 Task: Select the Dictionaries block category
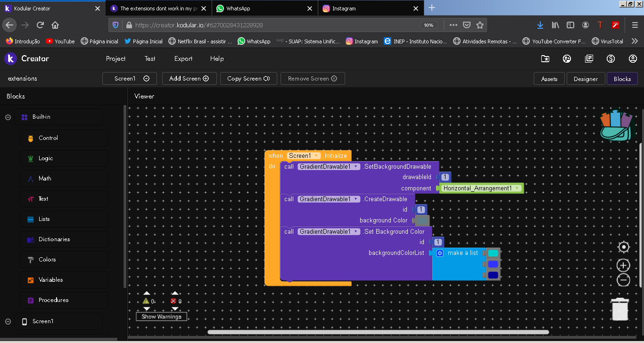coord(54,239)
